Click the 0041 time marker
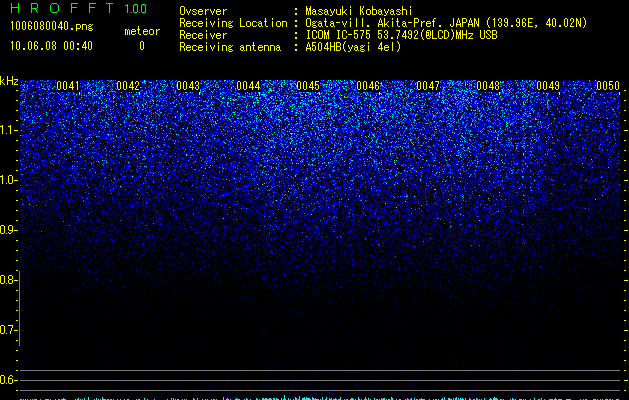Screen dimensions: 629x400 tap(68, 86)
